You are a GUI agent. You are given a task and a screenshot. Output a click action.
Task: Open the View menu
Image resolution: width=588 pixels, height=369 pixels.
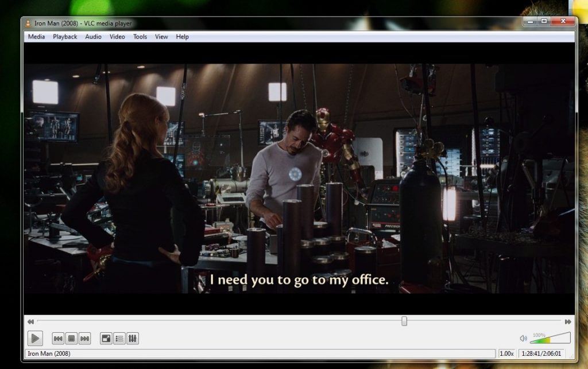click(161, 37)
